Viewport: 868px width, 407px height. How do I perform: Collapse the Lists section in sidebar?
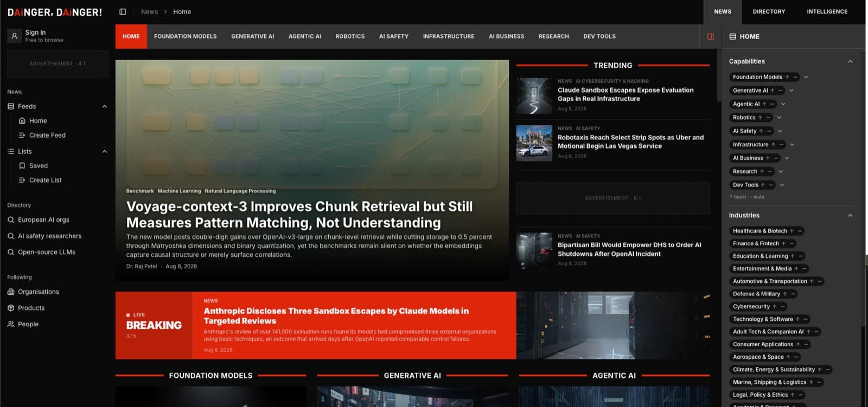point(105,152)
